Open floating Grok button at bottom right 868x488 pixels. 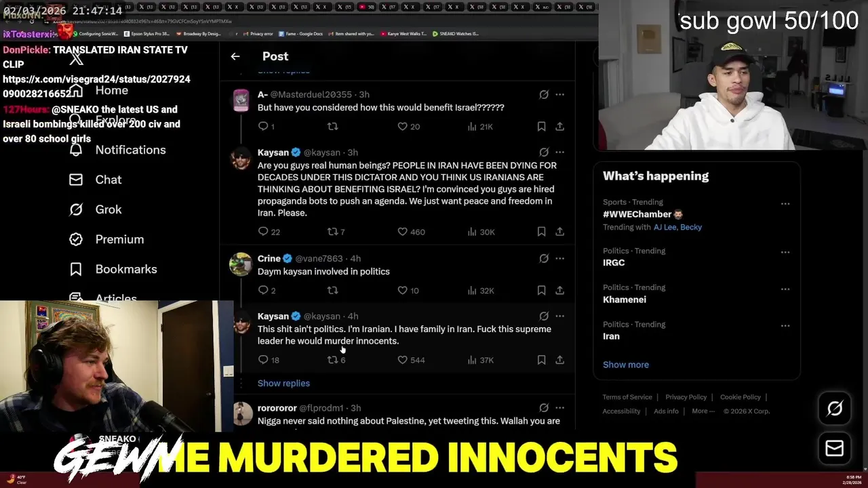(835, 408)
